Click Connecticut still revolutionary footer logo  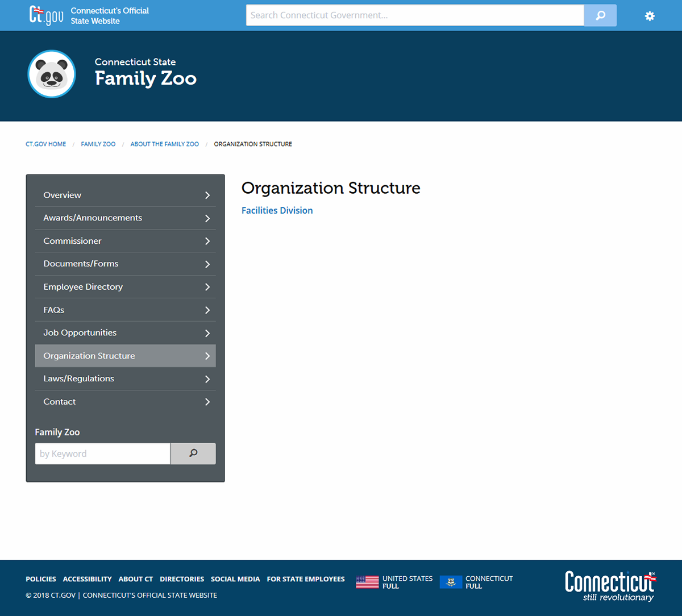610,586
